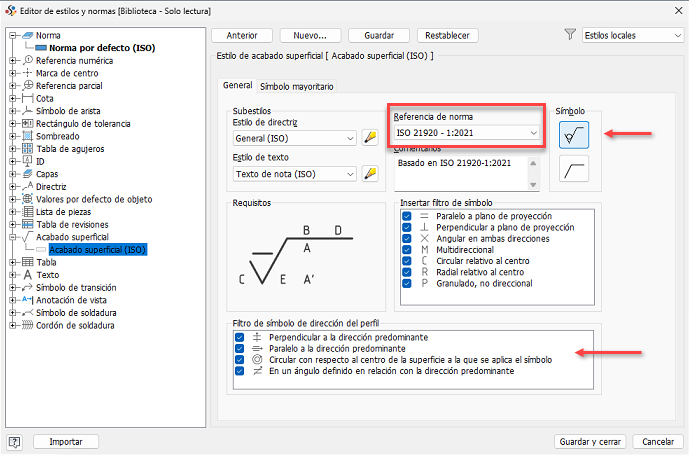This screenshot has width=689, height=455.
Task: Switch to the General tab
Action: pos(237,85)
